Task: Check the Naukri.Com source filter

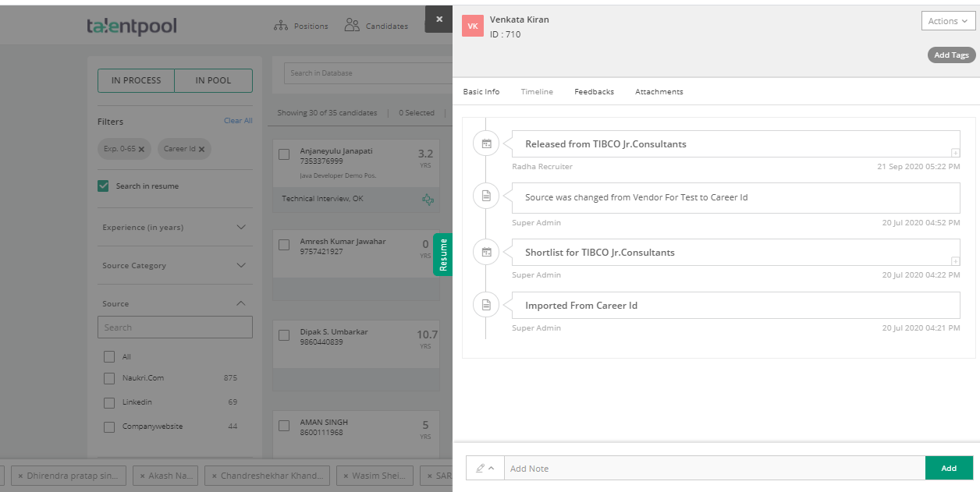Action: (x=108, y=378)
